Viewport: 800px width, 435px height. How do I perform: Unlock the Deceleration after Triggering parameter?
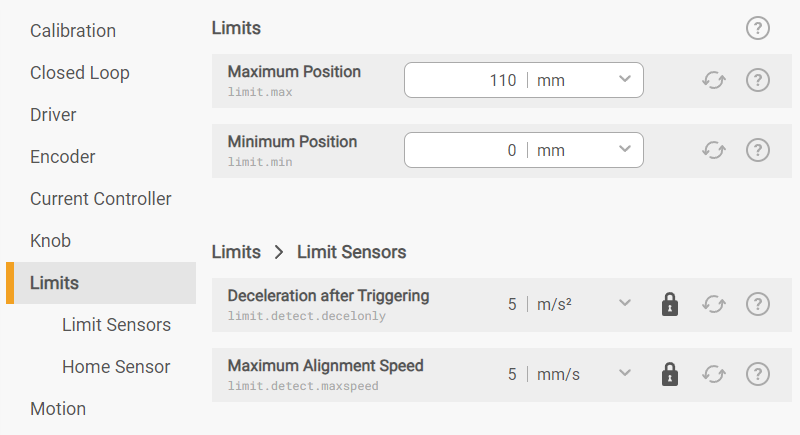coord(670,304)
